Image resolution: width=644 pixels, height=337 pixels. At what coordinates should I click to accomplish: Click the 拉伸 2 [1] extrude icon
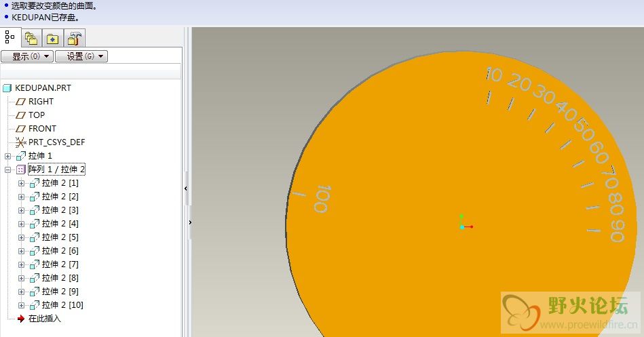click(x=35, y=182)
